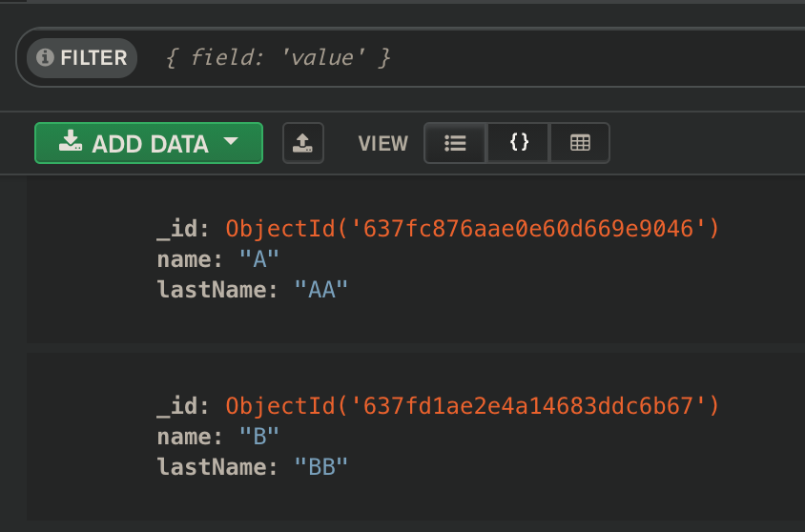Screen dimensions: 805x532
Task: Click the info icon beside FILTER
Action: [x=45, y=57]
